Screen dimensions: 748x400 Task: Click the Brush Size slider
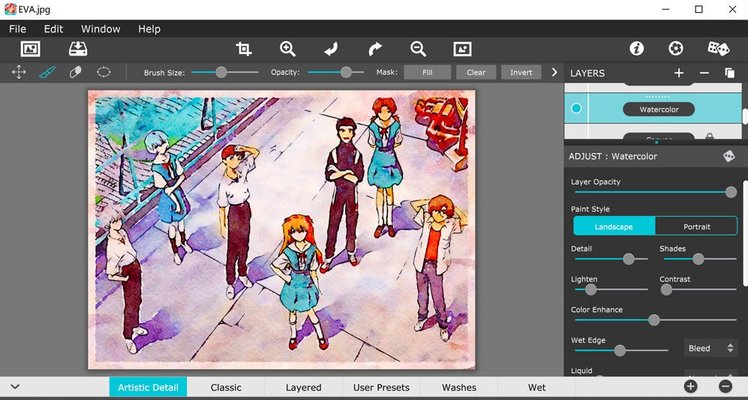225,72
